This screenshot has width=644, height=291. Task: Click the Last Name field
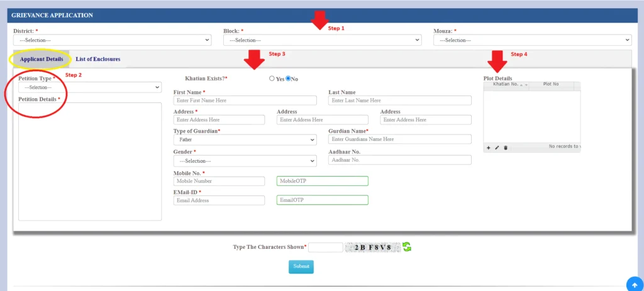400,100
